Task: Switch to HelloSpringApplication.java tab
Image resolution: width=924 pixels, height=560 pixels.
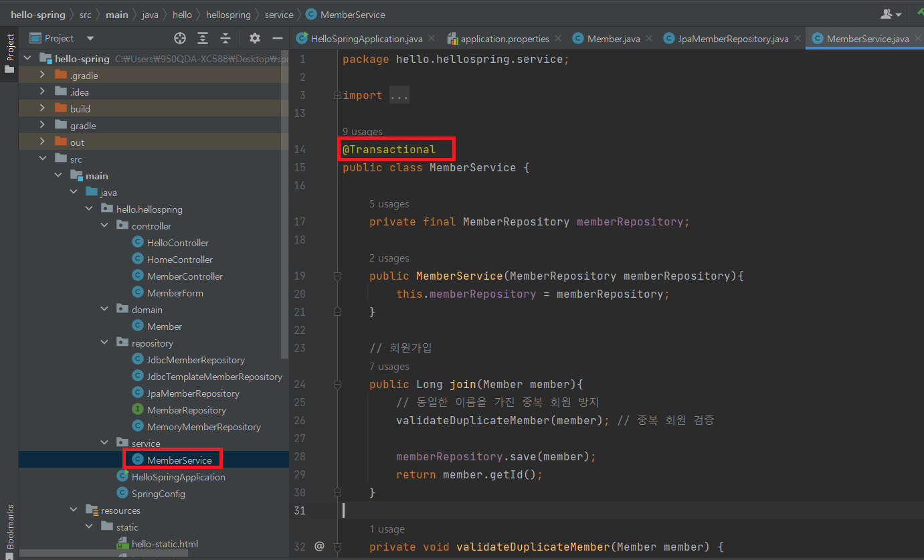Action: 367,39
